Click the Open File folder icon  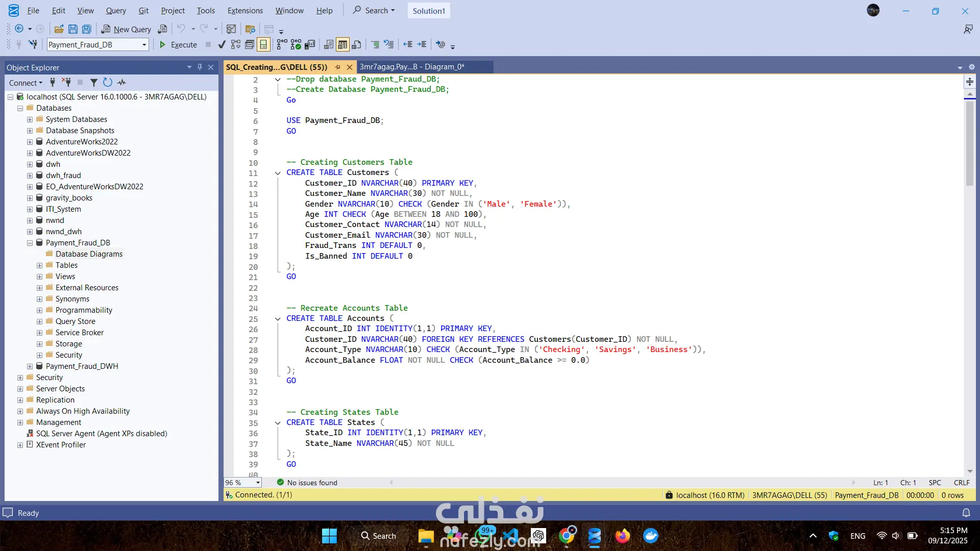59,29
